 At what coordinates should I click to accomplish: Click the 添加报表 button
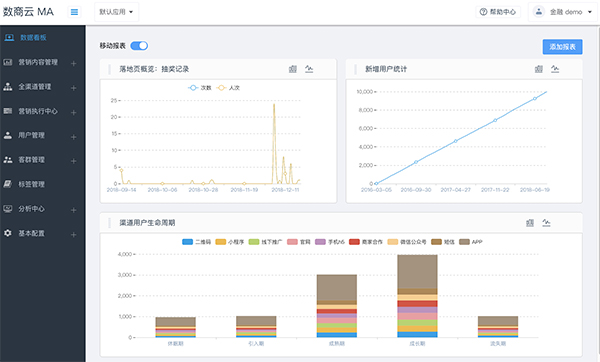click(x=562, y=47)
